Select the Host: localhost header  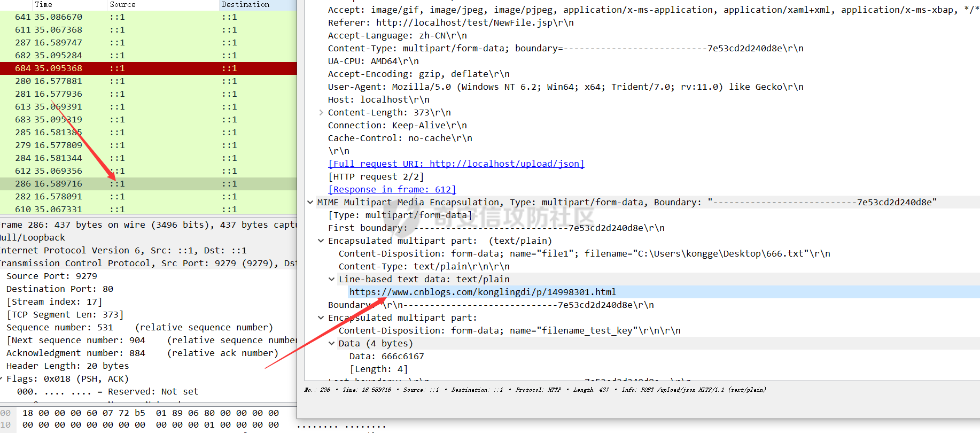click(378, 99)
